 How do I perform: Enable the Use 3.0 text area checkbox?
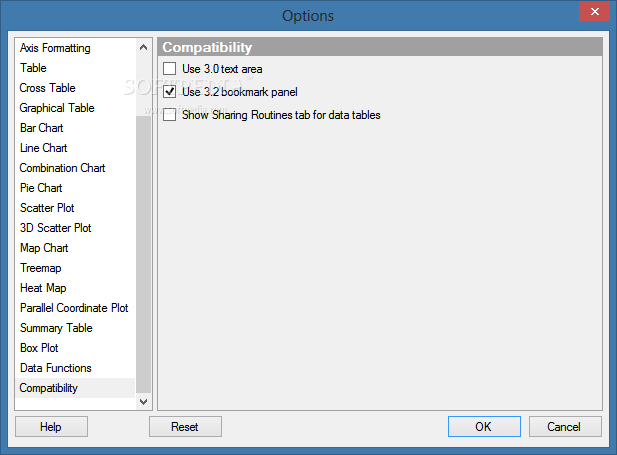(x=170, y=69)
